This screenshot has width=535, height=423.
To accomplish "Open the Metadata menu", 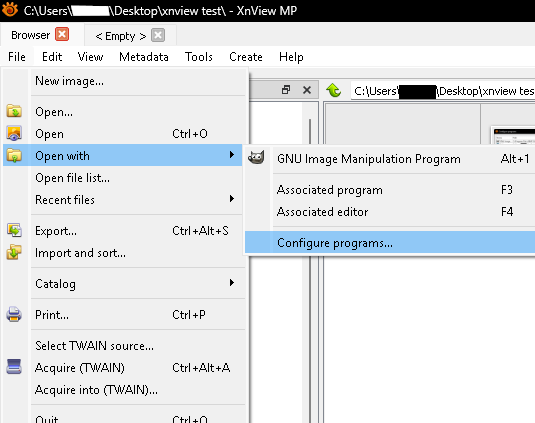I will [144, 57].
